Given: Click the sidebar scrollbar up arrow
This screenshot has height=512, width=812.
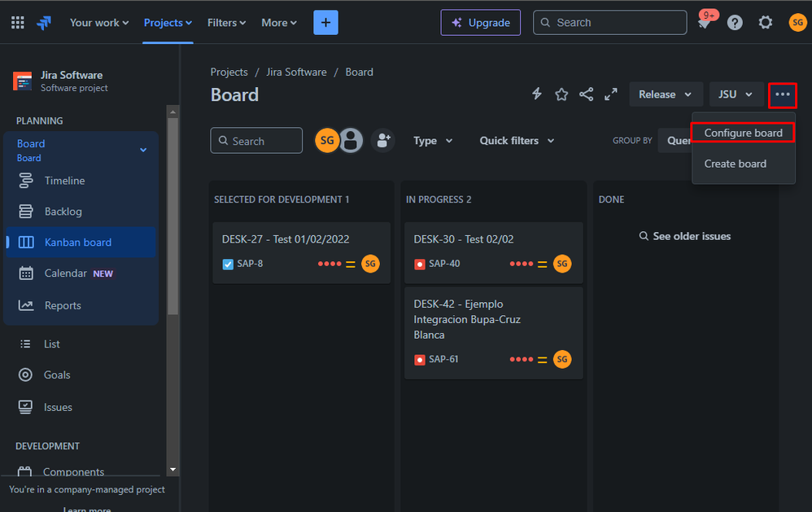Looking at the screenshot, I should tap(173, 112).
